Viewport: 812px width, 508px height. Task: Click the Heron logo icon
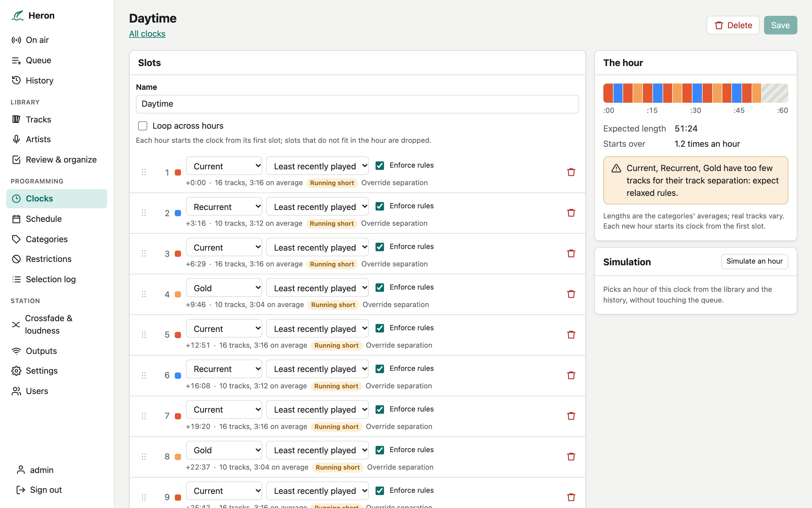17,16
